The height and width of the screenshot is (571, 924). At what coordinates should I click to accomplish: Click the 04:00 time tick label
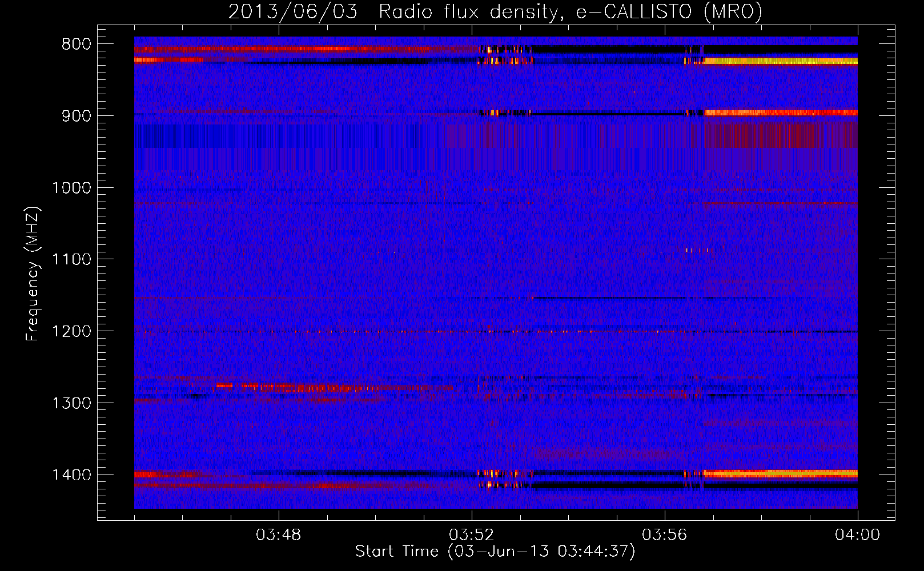click(x=857, y=535)
